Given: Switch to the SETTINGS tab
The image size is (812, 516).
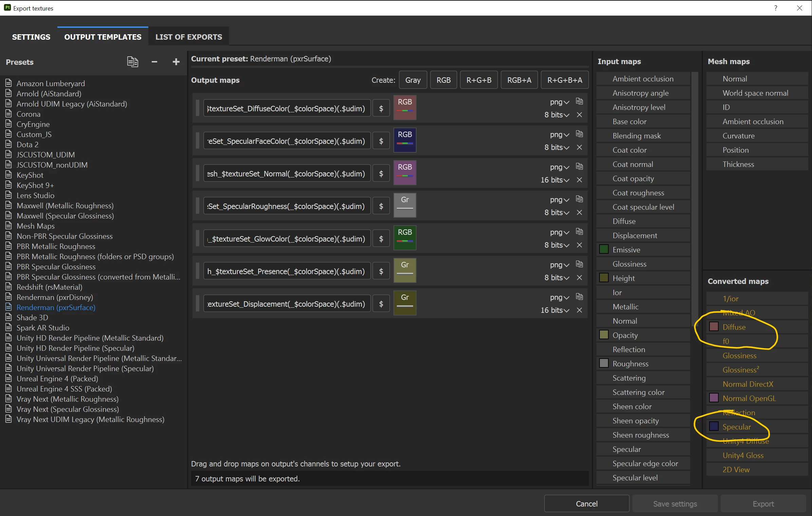Looking at the screenshot, I should 31,37.
